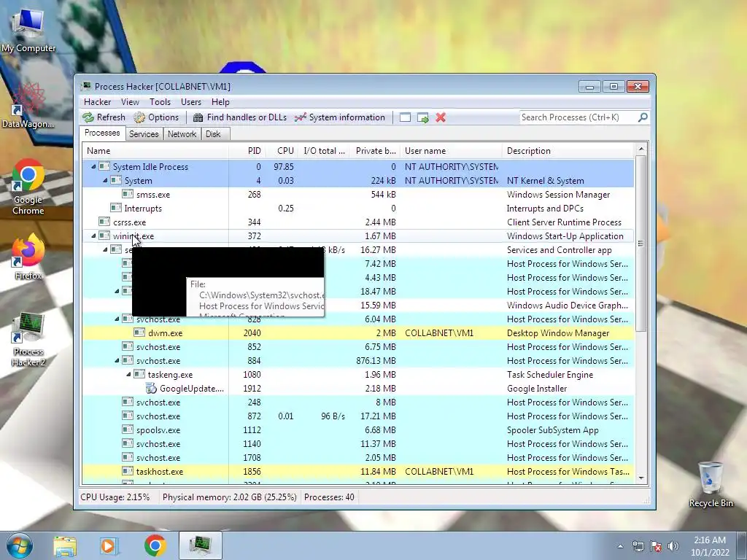Screen dimensions: 747x560
Task: Click the find window and thread icon
Action: coord(422,117)
